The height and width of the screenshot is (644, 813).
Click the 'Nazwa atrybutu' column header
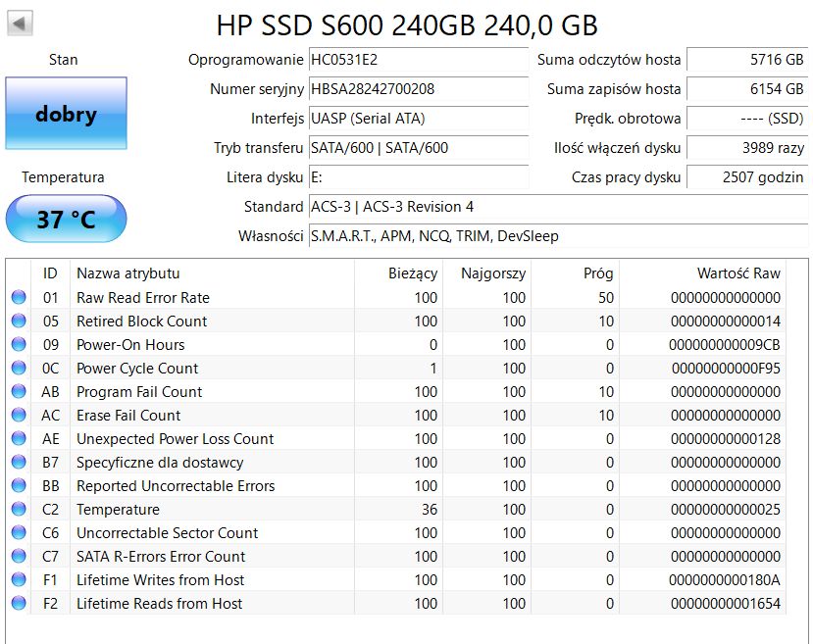point(127,274)
